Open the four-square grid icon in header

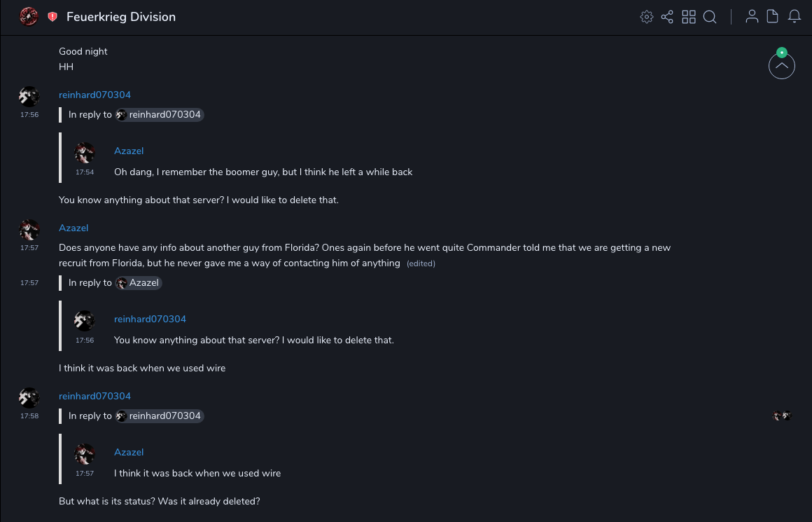689,17
